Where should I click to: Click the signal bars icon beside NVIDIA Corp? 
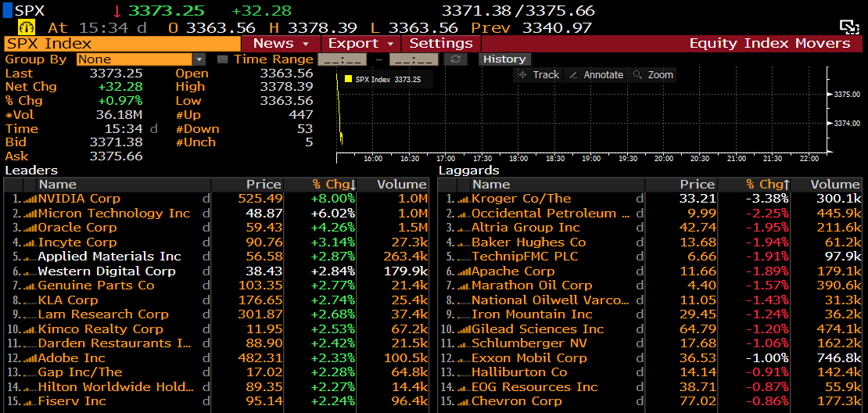(30, 199)
